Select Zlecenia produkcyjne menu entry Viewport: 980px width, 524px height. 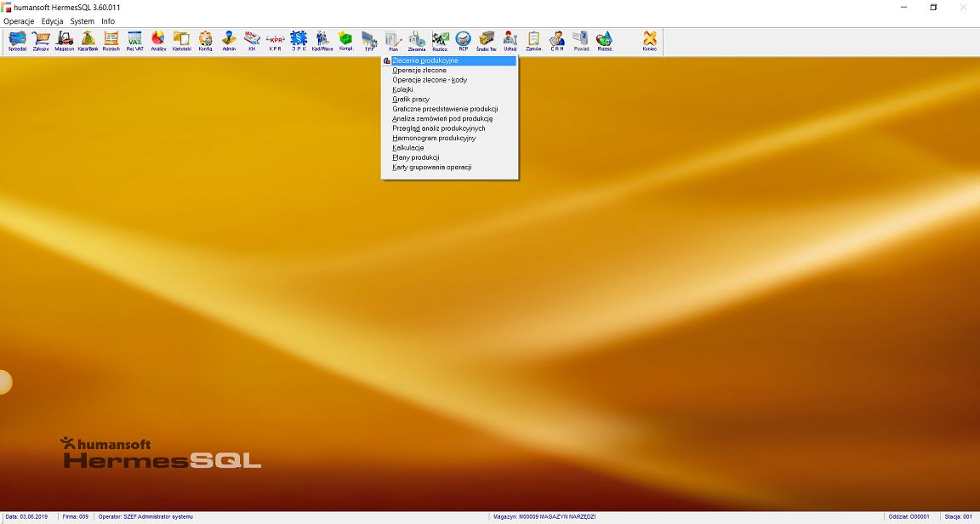pyautogui.click(x=449, y=60)
